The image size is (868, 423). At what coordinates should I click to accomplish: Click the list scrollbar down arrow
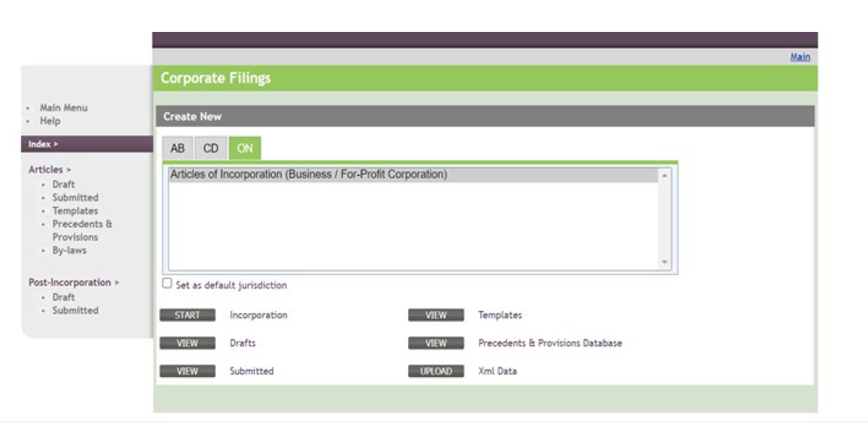[665, 262]
